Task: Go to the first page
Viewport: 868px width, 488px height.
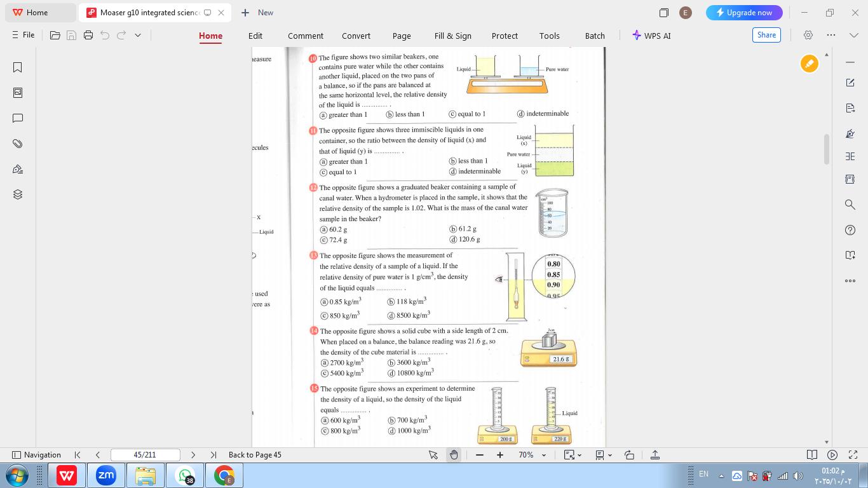Action: pyautogui.click(x=78, y=455)
